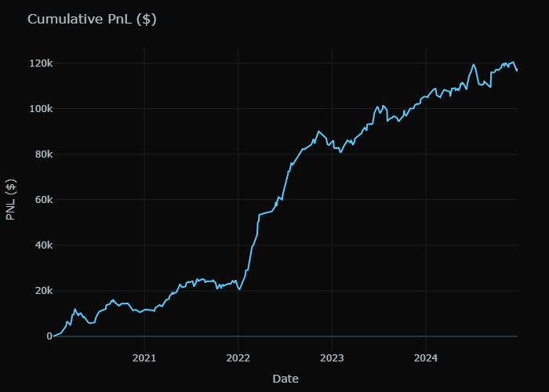Viewport: 549px width, 392px height.
Task: Click the mid-2024 spike peak on the line
Action: click(474, 64)
